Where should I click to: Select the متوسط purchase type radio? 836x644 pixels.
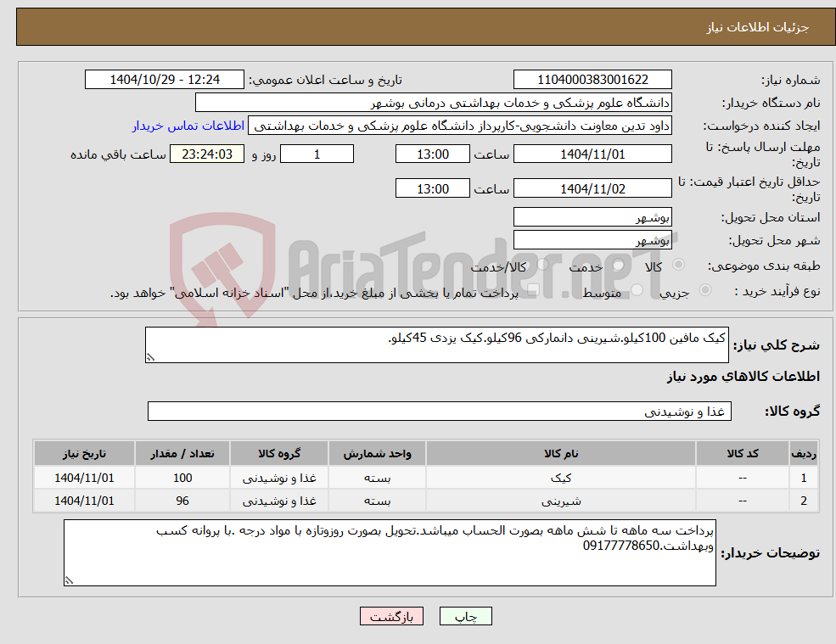coord(637,289)
